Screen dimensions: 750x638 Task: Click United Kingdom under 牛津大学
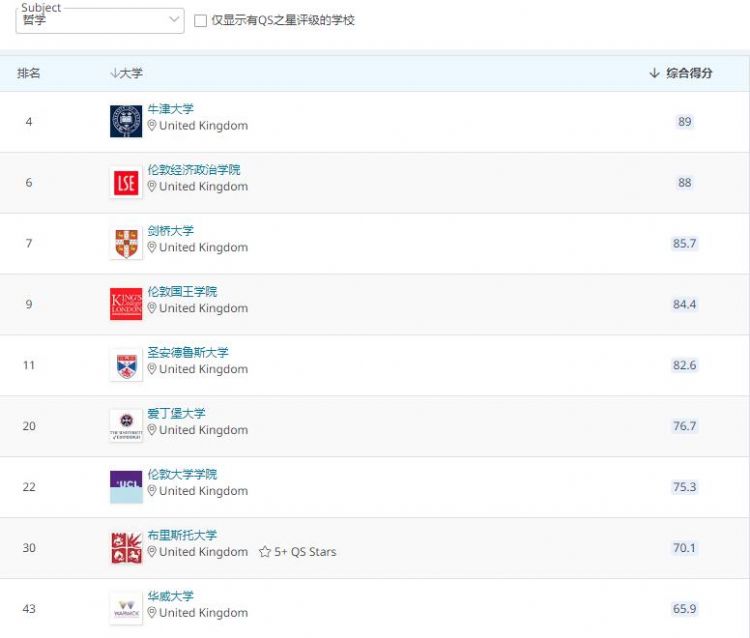[204, 125]
